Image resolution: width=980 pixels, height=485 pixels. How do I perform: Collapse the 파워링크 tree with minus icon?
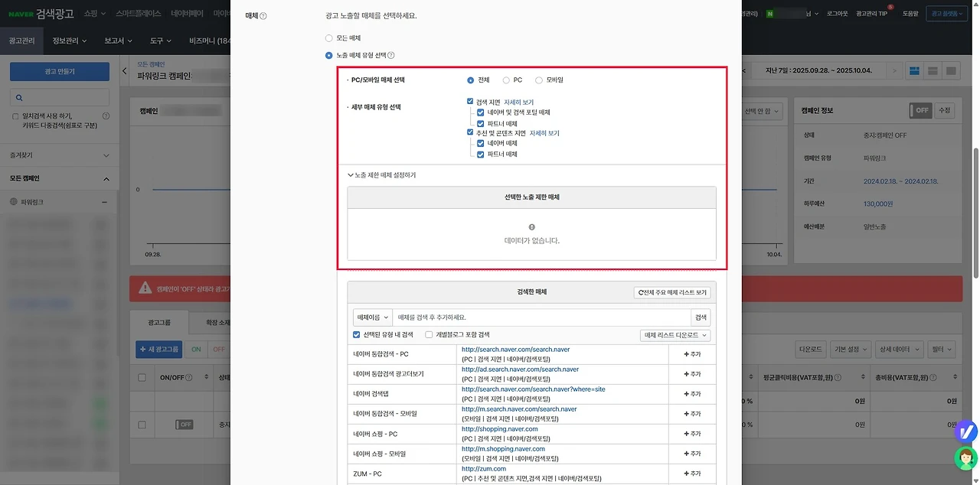[x=105, y=202]
